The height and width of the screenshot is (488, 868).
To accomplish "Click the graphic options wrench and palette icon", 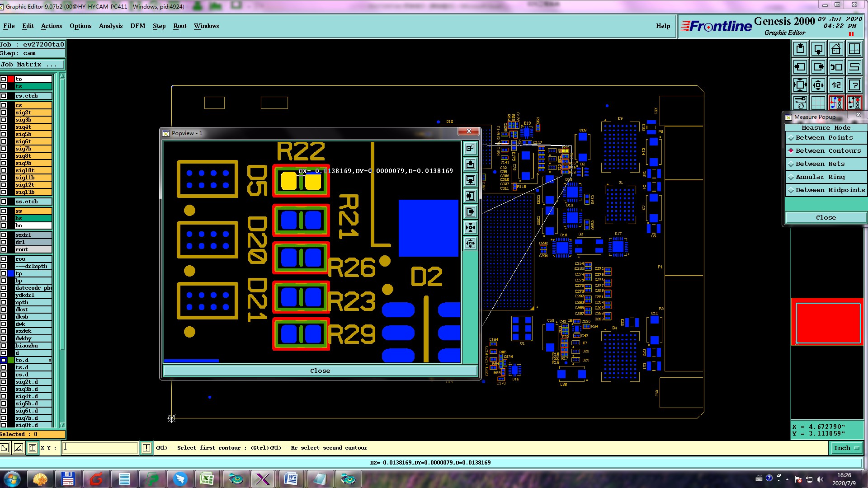I will pyautogui.click(x=800, y=103).
